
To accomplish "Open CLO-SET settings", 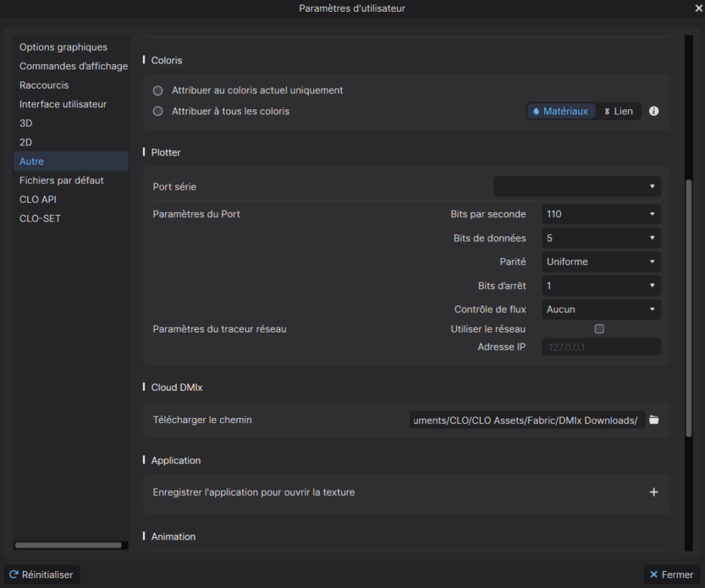I will (x=71, y=218).
